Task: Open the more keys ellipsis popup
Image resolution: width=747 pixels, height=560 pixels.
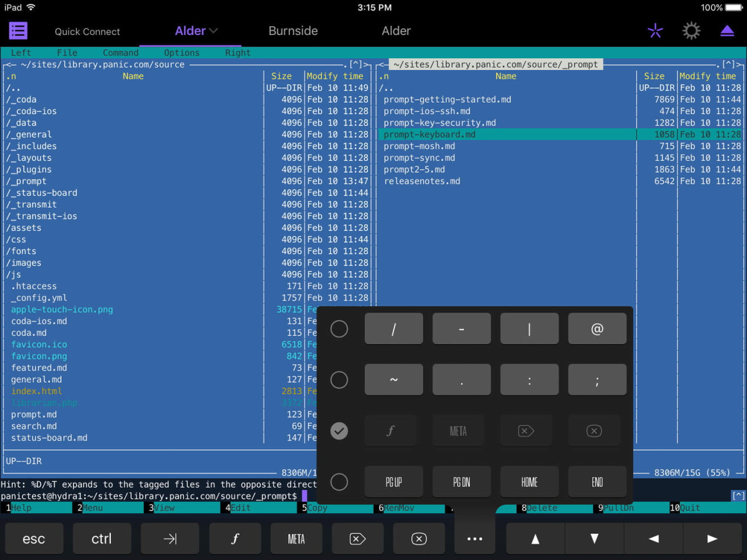Action: [474, 538]
